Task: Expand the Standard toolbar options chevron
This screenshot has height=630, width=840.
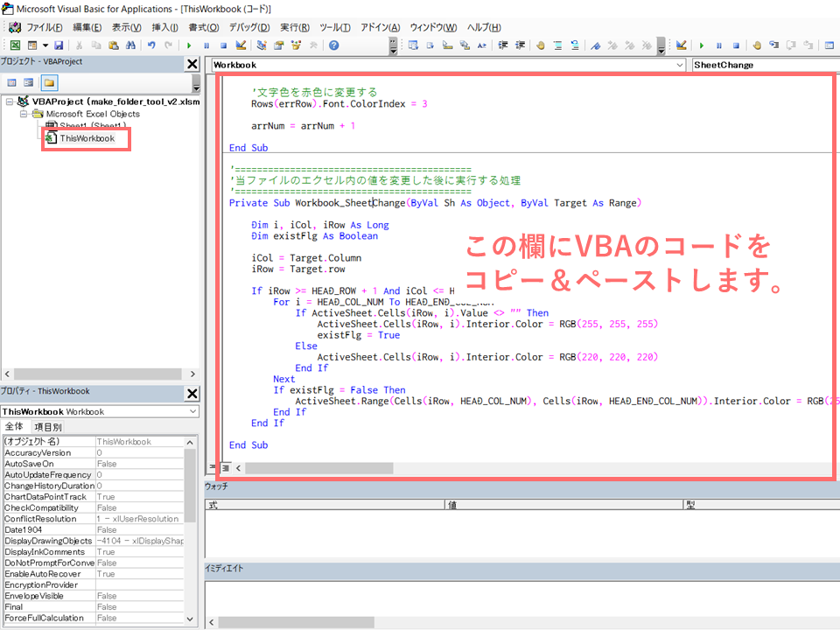Action: [x=393, y=46]
